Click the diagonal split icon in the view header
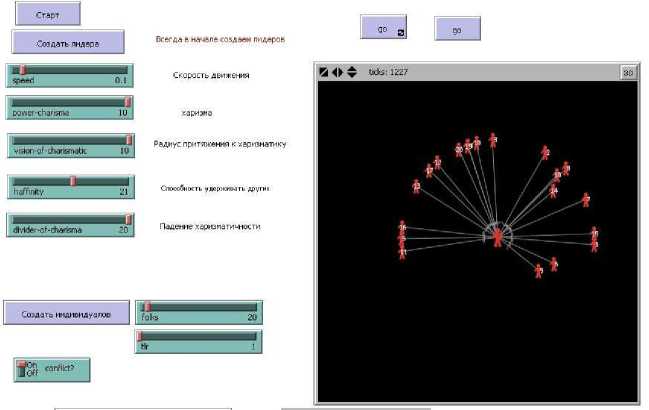The image size is (649, 410). tap(324, 72)
